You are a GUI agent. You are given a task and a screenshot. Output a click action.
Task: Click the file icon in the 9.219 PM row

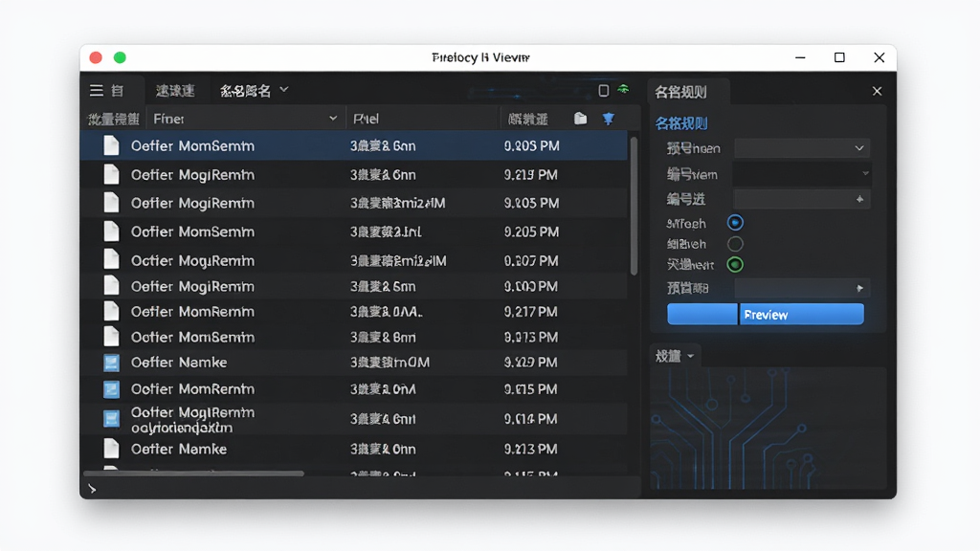coord(111,174)
